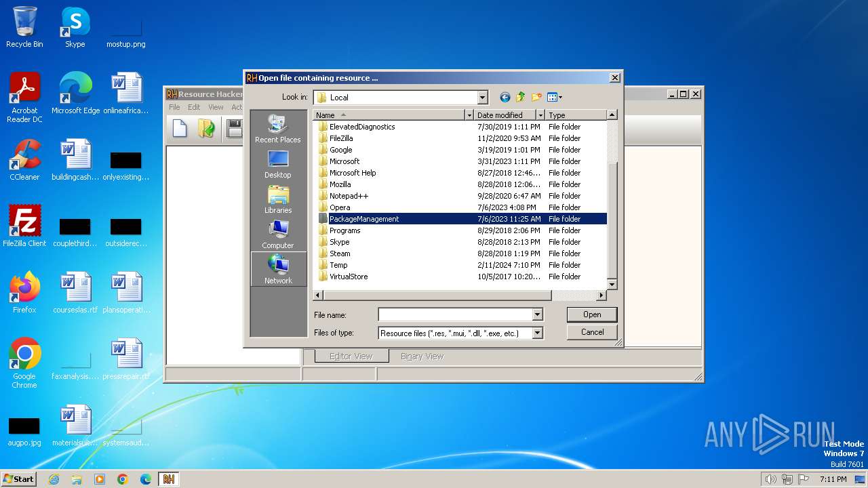Click the Save icon in Resource Hacker toolbar

235,128
